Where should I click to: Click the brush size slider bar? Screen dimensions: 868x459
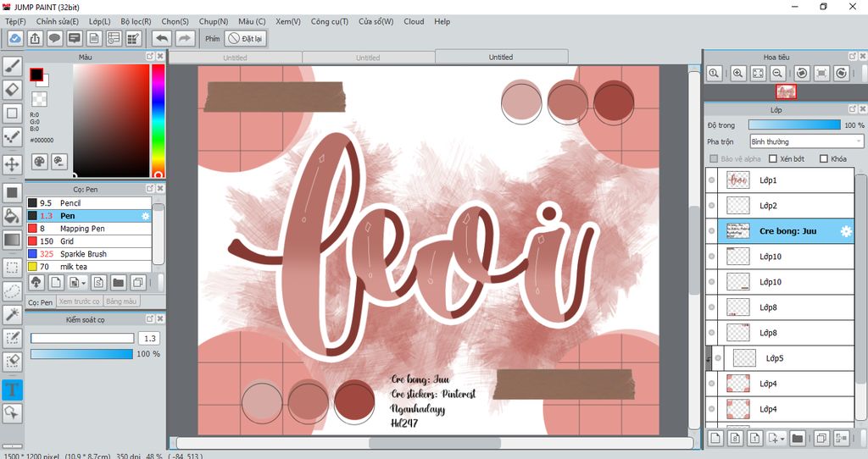82,339
